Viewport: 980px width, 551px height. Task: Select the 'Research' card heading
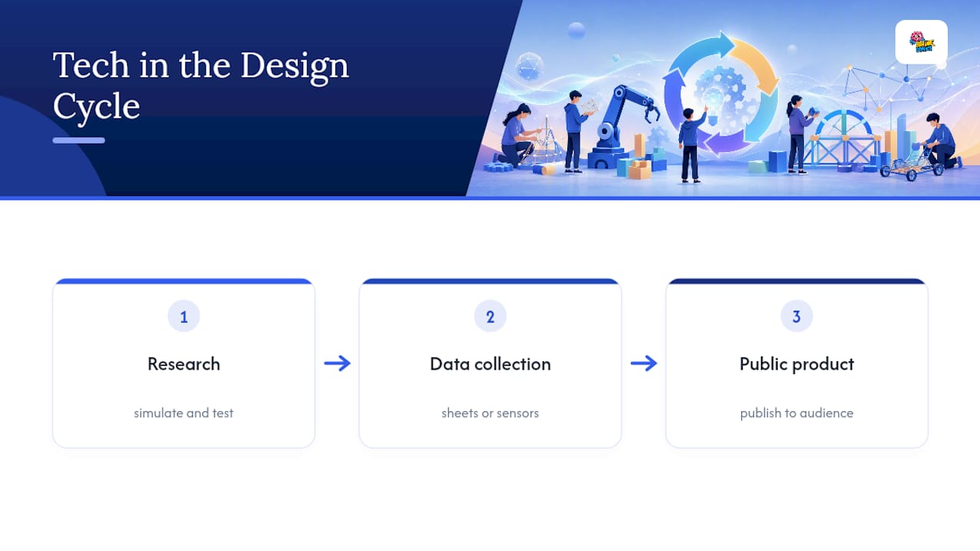184,364
